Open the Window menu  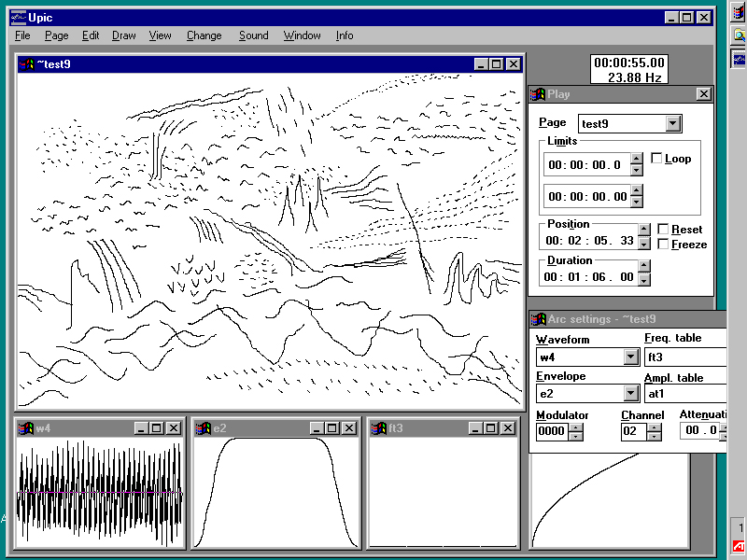pos(302,35)
